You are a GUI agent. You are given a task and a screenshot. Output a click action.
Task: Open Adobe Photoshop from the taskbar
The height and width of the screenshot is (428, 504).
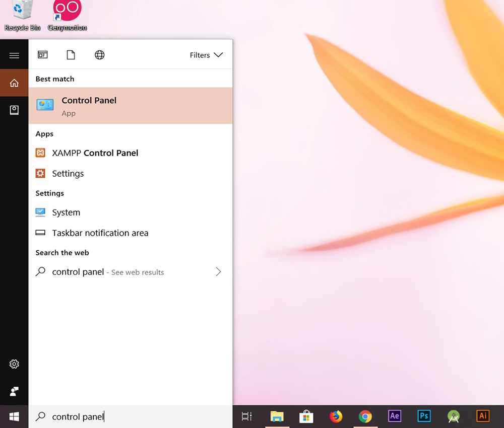pos(424,416)
